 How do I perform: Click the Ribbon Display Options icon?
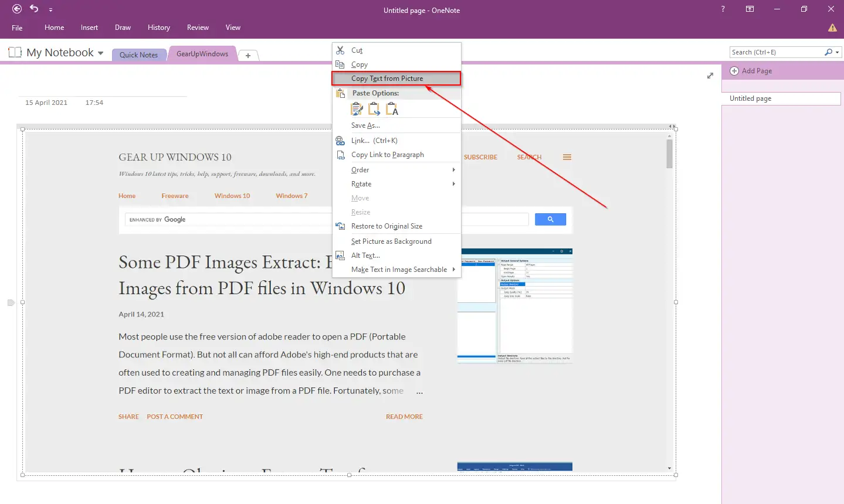750,9
